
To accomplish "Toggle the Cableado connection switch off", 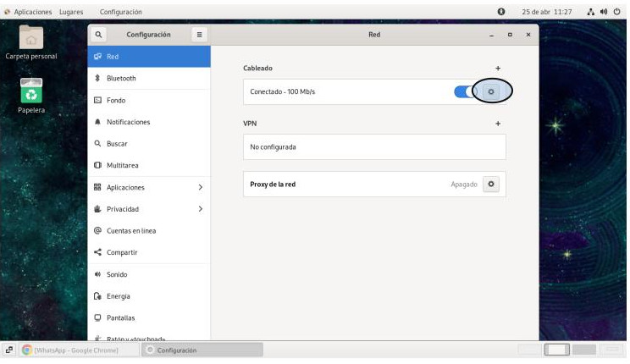I will coord(465,91).
